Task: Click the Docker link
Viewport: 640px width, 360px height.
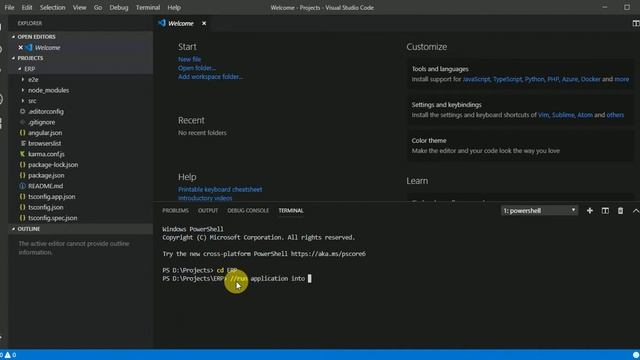Action: pos(591,79)
